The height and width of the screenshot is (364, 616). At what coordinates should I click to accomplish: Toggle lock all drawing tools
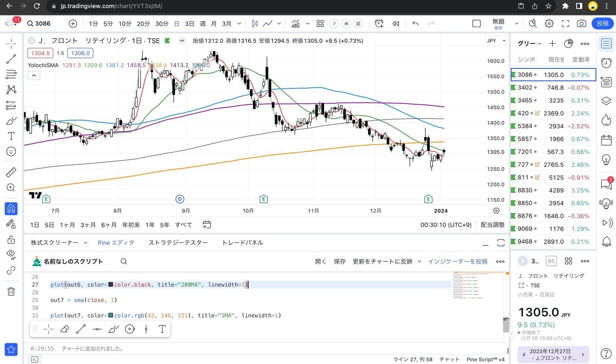(x=11, y=239)
